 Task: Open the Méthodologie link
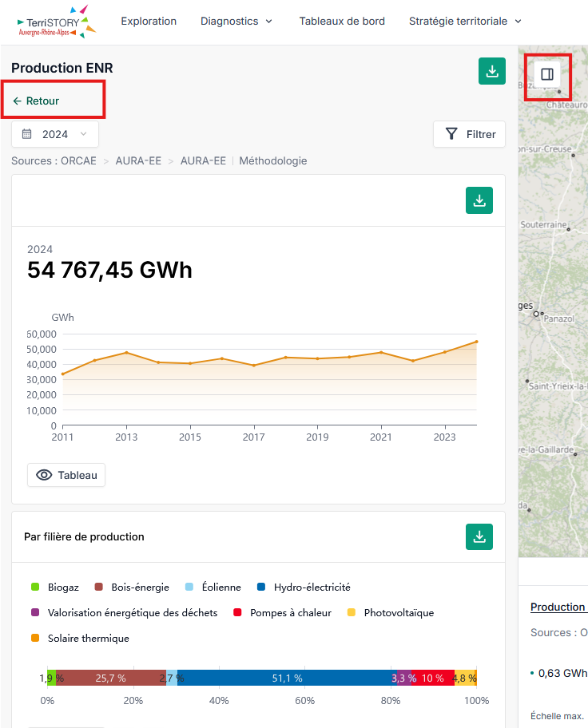(273, 160)
